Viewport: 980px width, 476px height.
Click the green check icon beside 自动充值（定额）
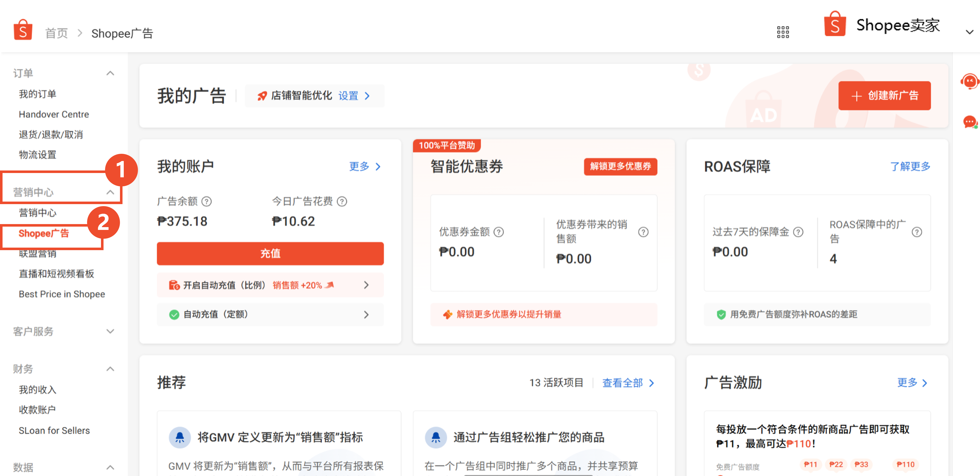(x=174, y=314)
